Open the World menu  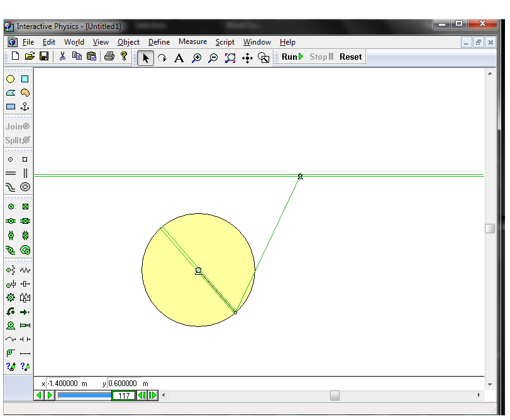[74, 42]
